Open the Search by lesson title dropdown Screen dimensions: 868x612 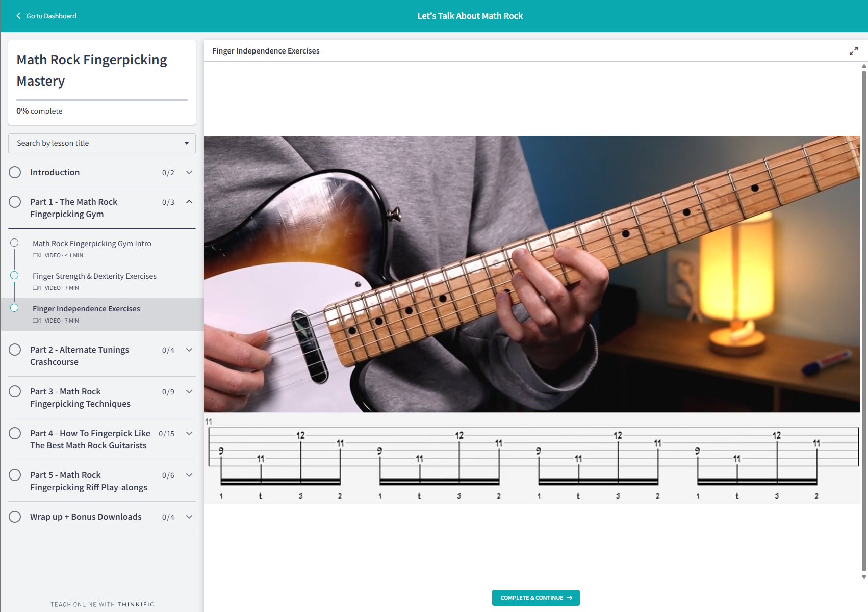102,143
